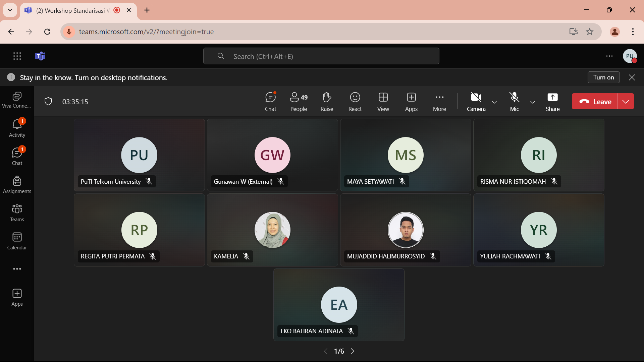Expand camera options arrow

pyautogui.click(x=494, y=102)
